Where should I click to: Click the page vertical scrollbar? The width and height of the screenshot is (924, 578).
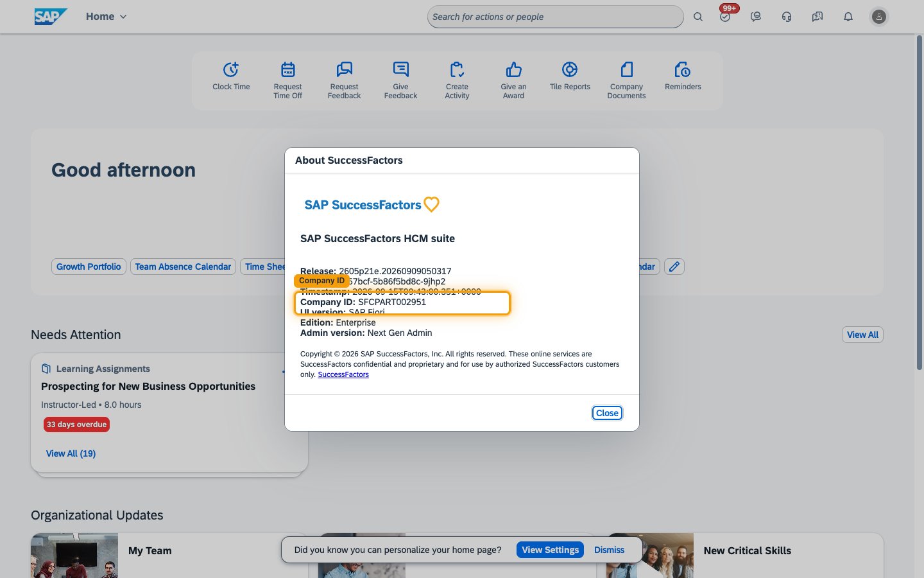919,202
